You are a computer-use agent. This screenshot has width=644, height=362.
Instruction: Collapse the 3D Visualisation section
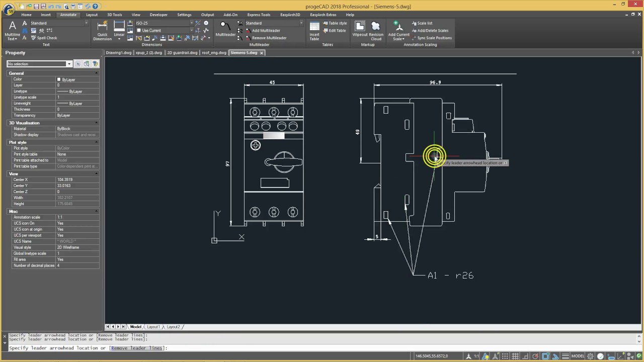click(96, 123)
